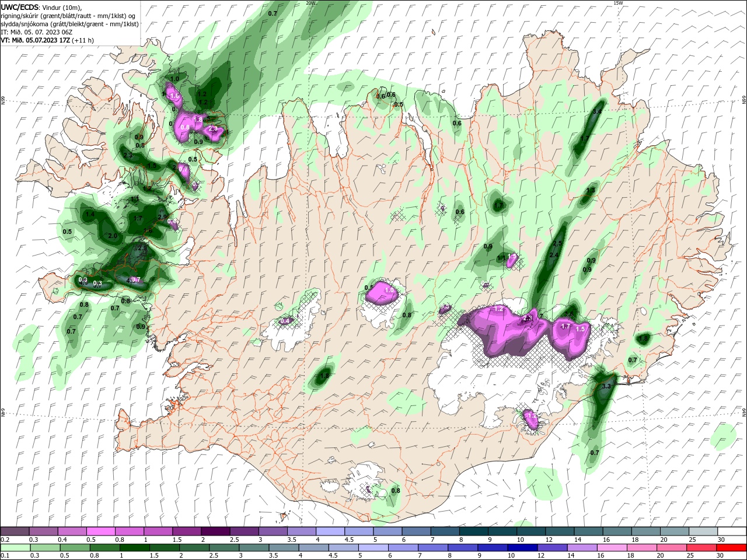The height and width of the screenshot is (560, 747).
Task: Click the '20W' longitude label at top
Action: [x=310, y=3]
